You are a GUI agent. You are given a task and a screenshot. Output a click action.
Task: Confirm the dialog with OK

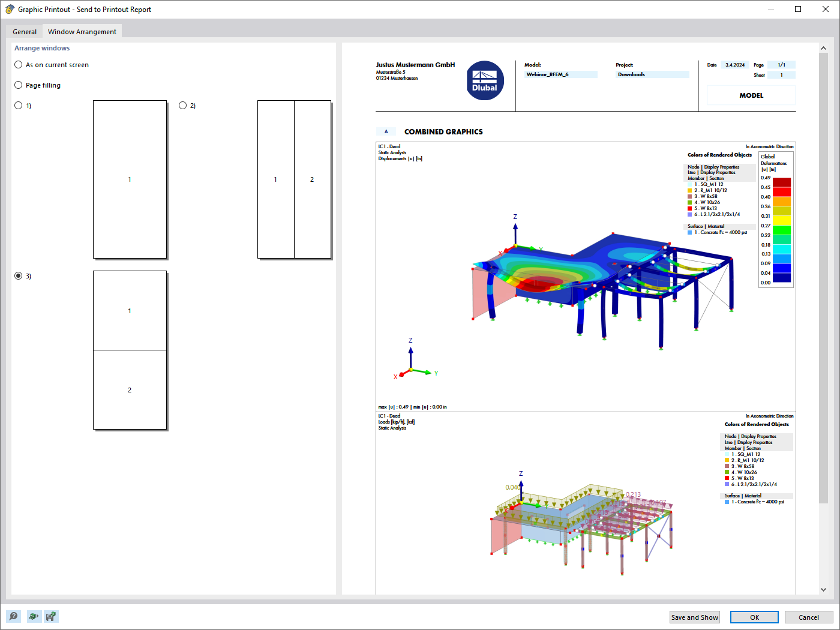coord(754,617)
